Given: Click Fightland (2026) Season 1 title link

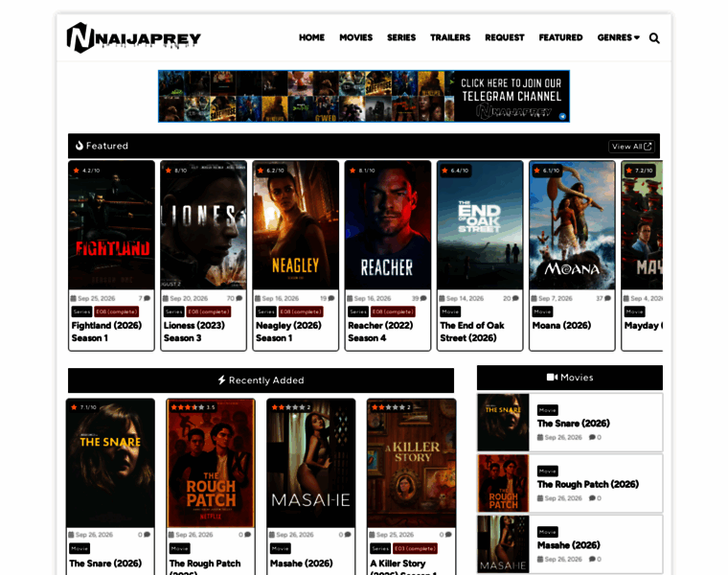Looking at the screenshot, I should click(x=106, y=332).
